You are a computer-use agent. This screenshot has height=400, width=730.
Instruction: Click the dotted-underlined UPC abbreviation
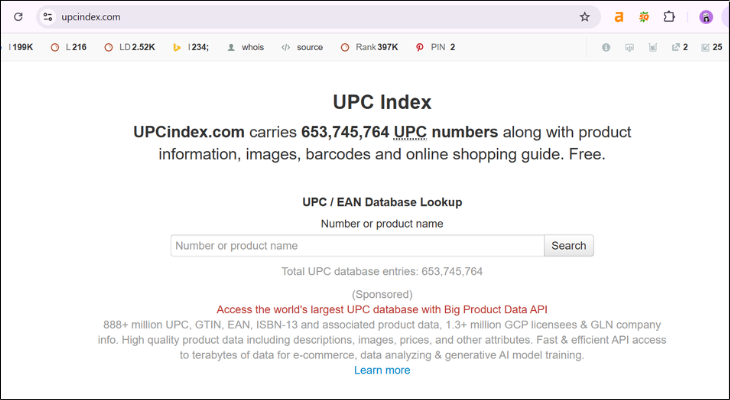click(x=410, y=132)
